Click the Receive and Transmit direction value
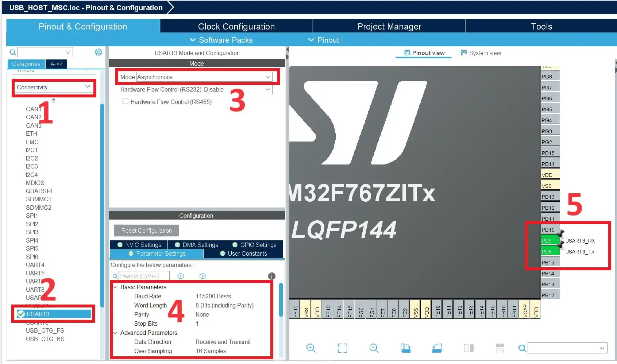 pyautogui.click(x=223, y=342)
